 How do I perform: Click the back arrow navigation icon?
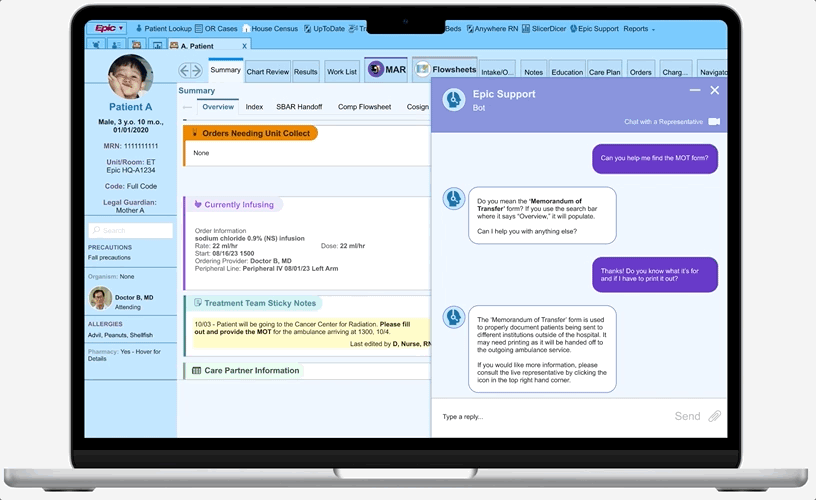185,71
